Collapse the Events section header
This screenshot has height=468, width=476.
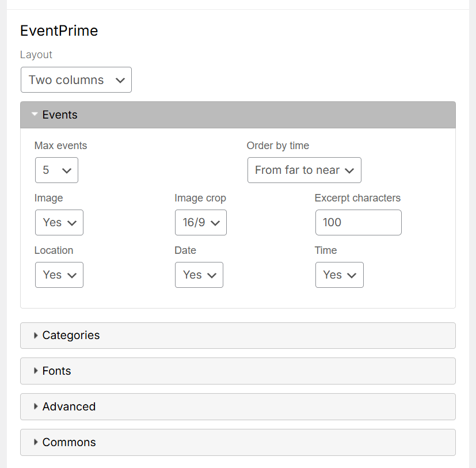pyautogui.click(x=238, y=115)
